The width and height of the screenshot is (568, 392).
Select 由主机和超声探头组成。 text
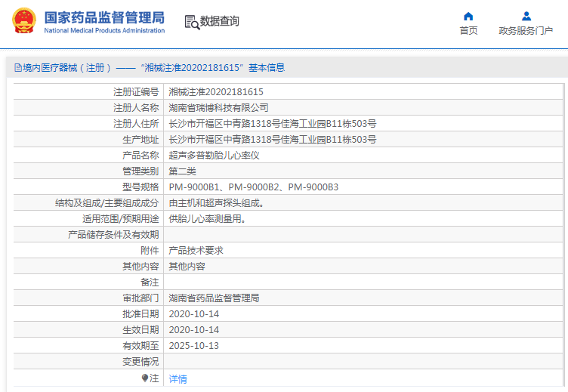[217, 203]
